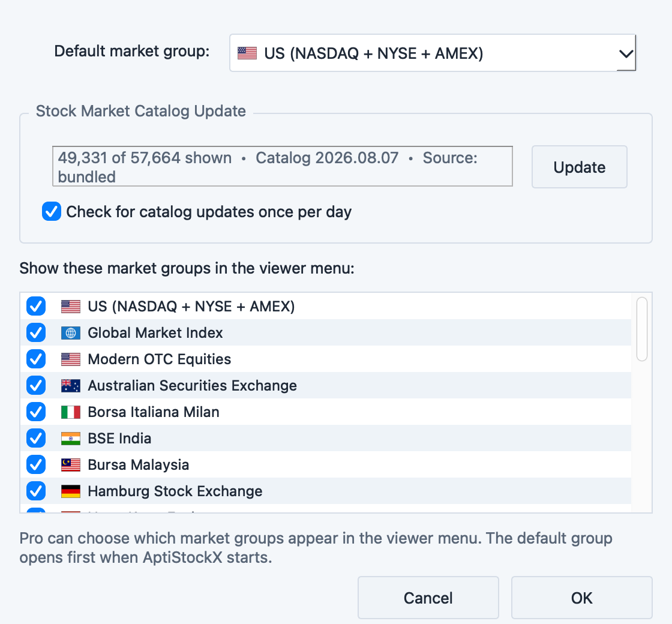Select Australian Securities Exchange row text
The height and width of the screenshot is (624, 672).
[193, 386]
